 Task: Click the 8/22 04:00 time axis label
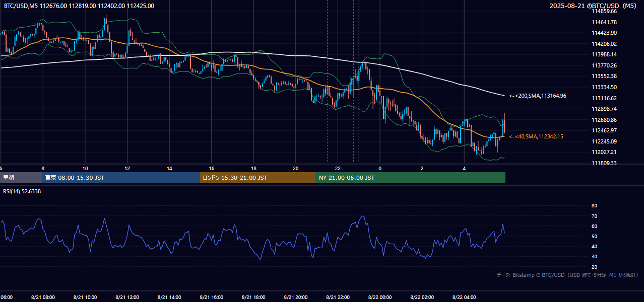pos(465,297)
